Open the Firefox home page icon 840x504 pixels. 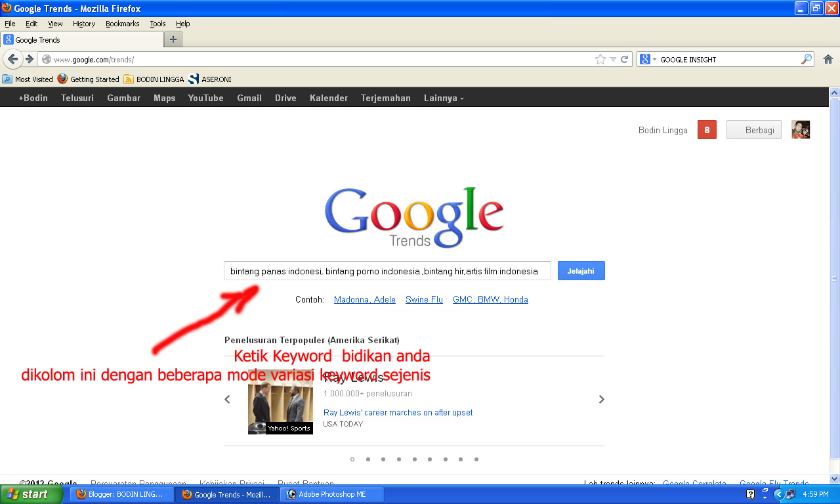pos(828,59)
